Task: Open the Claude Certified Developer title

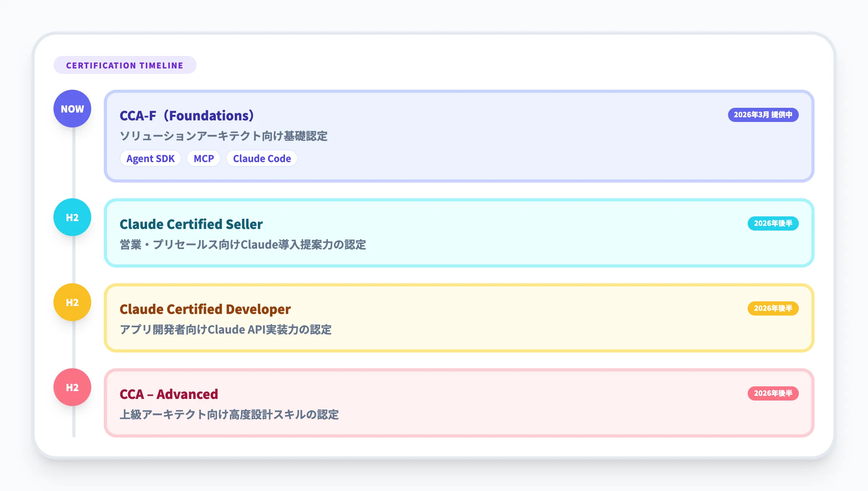Action: pyautogui.click(x=205, y=309)
